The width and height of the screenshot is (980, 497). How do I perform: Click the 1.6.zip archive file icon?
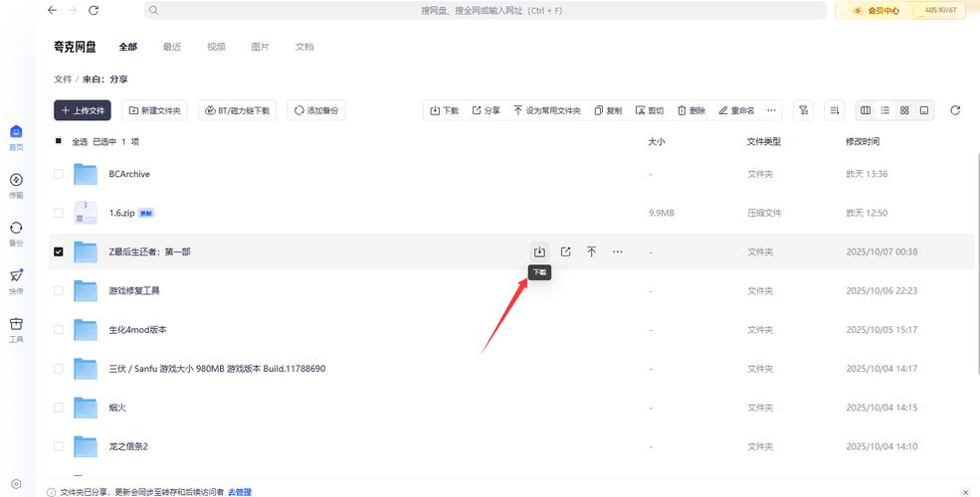click(x=85, y=213)
